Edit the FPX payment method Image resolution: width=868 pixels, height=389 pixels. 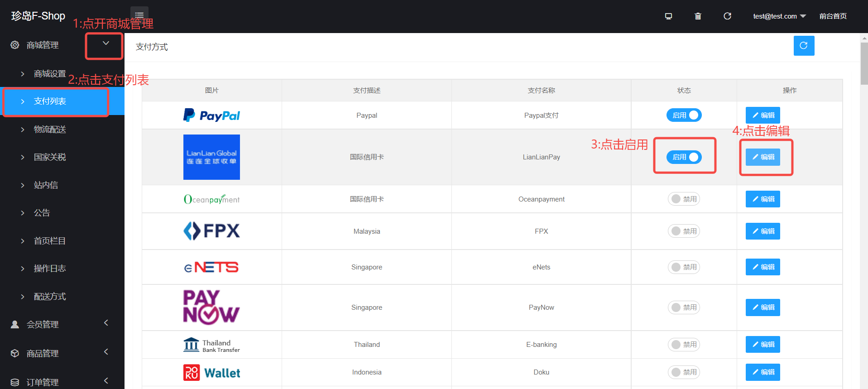point(763,231)
